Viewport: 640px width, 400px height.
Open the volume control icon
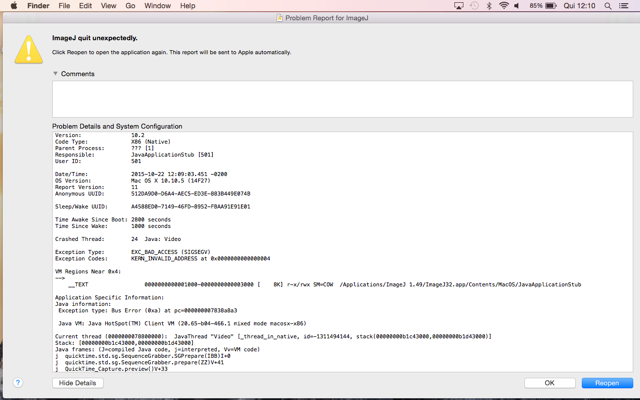point(517,6)
